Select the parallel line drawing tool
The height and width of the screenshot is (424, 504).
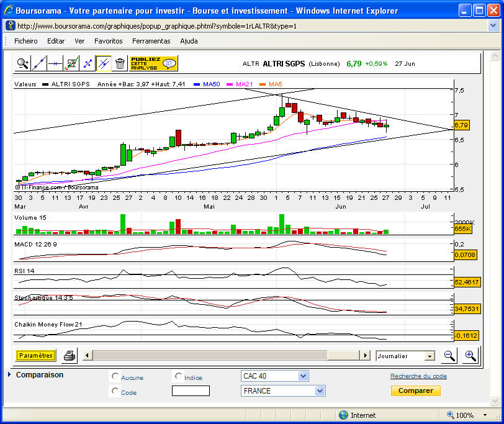[104, 63]
